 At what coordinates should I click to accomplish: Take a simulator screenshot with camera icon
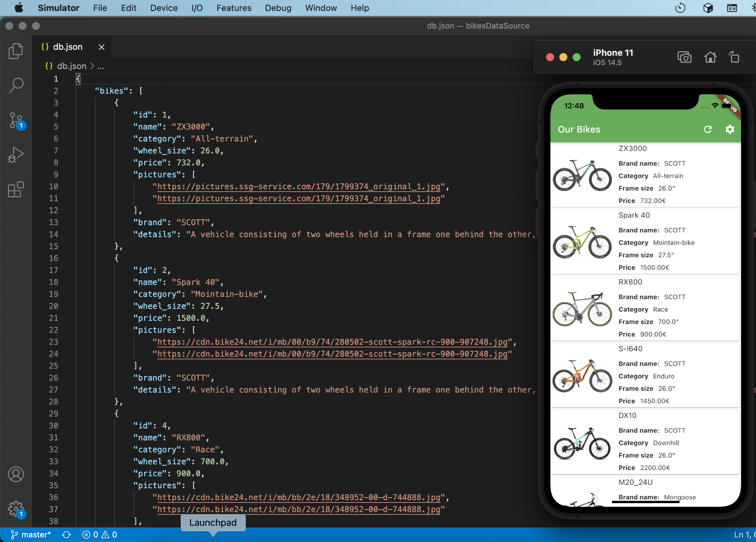pyautogui.click(x=684, y=57)
